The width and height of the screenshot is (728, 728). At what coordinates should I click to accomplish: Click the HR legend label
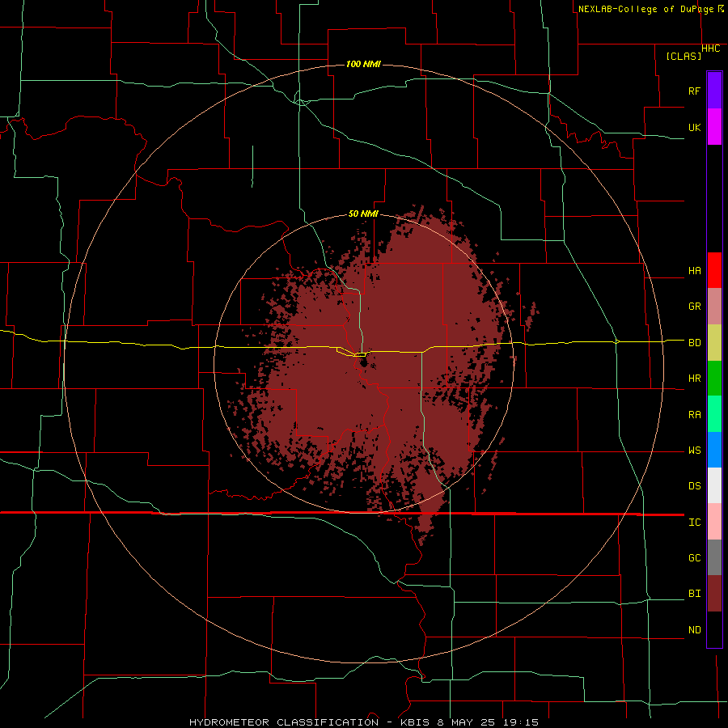click(x=694, y=379)
